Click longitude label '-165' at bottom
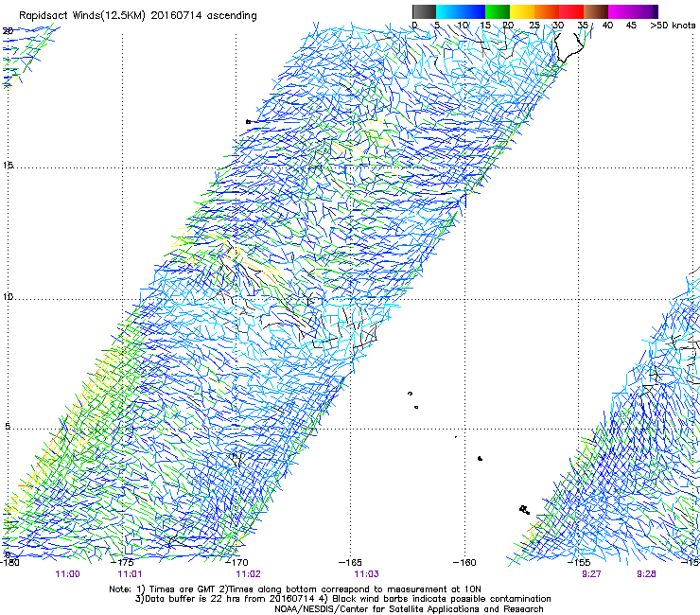The height and width of the screenshot is (615, 700). [350, 563]
